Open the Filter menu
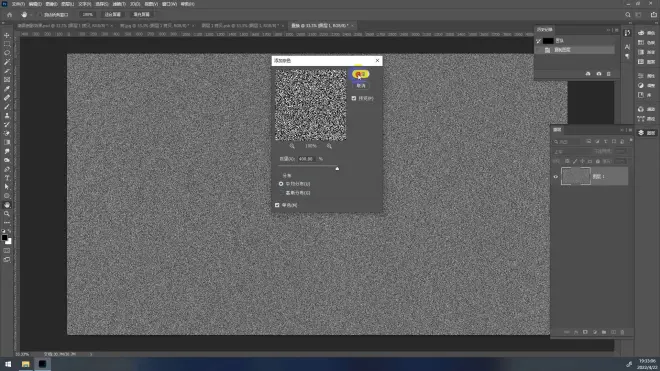 [x=119, y=4]
